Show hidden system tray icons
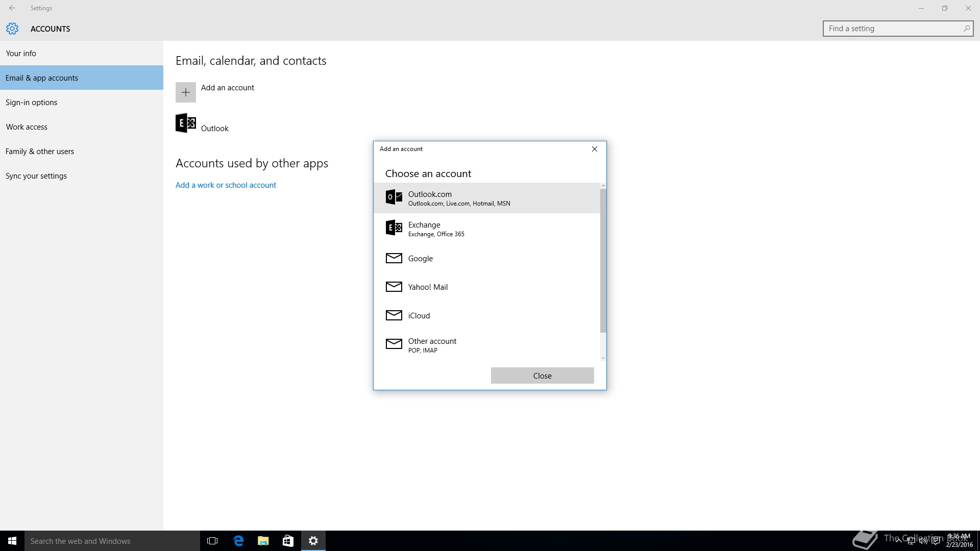The width and height of the screenshot is (980, 551). pos(898,541)
